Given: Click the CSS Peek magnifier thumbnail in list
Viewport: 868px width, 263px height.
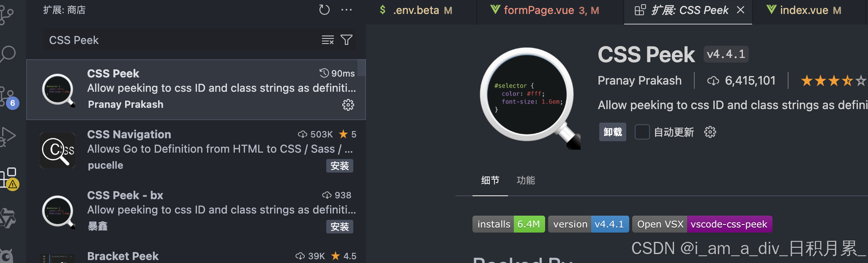Looking at the screenshot, I should click(x=58, y=90).
